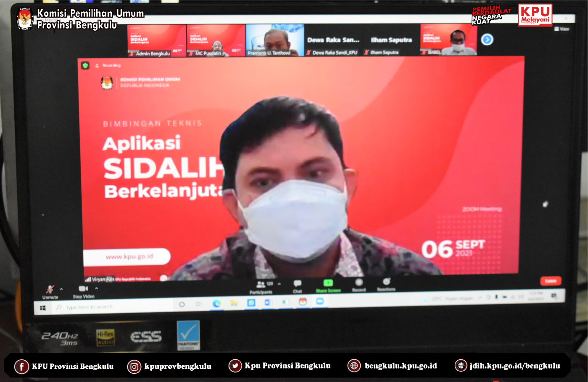Open WhatsApp from the taskbar

[251, 303]
